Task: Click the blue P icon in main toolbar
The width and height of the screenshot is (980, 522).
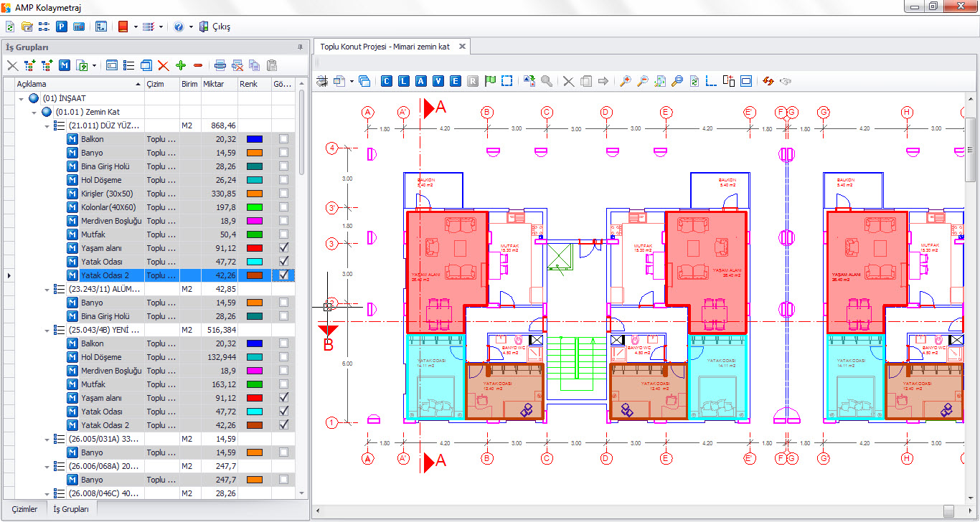Action: (x=62, y=27)
